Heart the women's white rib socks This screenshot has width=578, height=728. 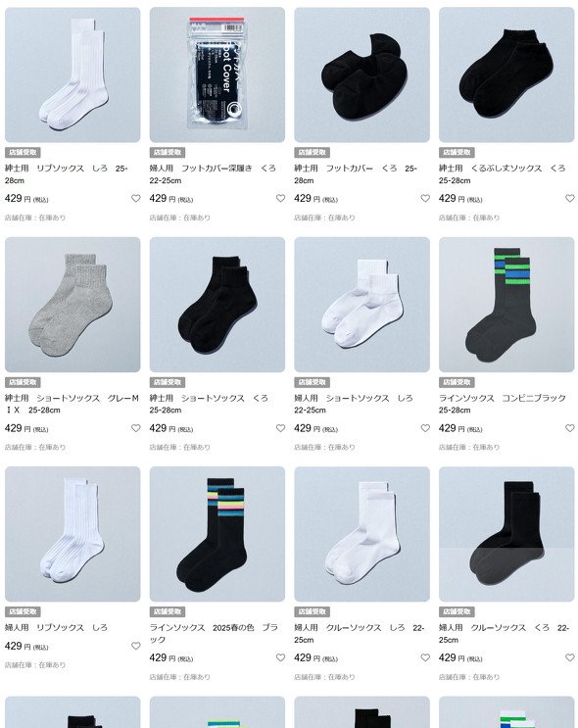(x=135, y=646)
